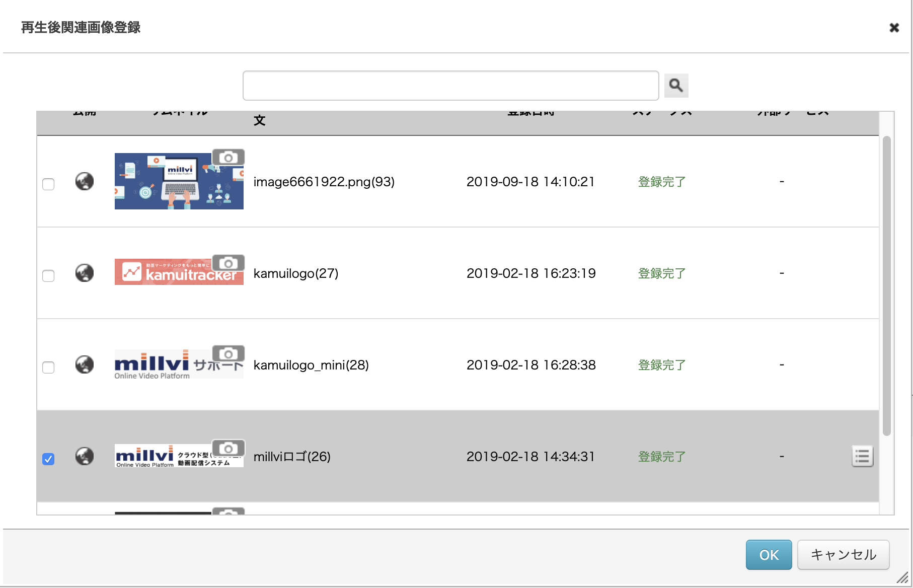
Task: Click globe icon in kamuilogo(27) row
Action: point(85,273)
